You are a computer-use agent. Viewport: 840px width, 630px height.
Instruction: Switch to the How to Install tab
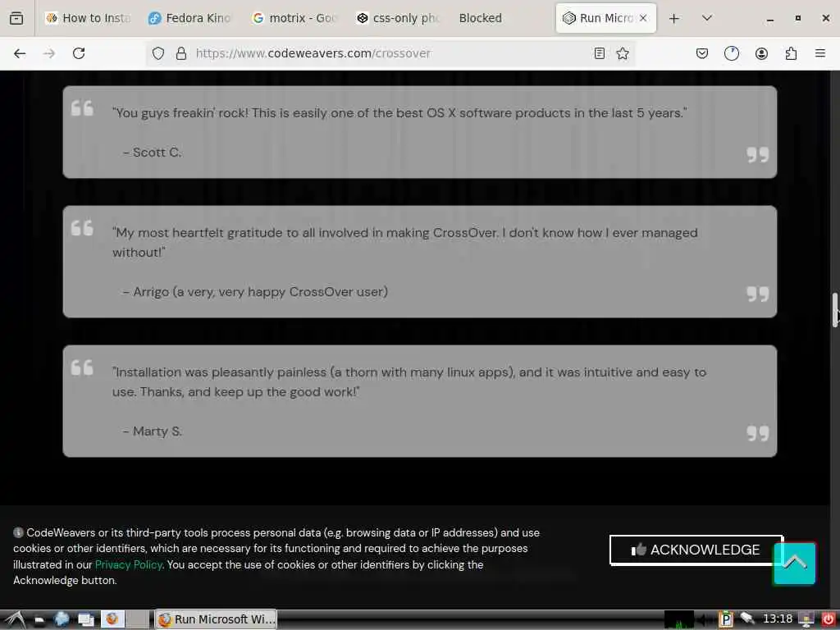pos(89,18)
